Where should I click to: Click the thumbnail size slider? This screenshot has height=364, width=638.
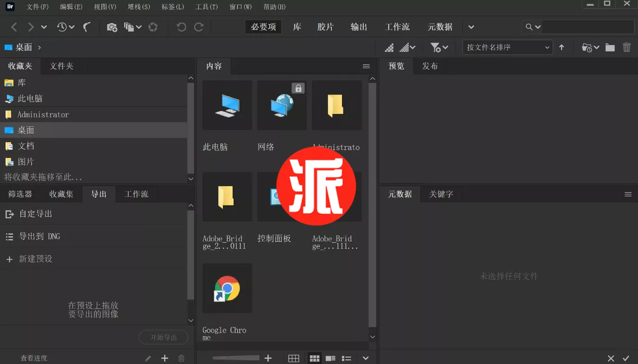click(236, 358)
